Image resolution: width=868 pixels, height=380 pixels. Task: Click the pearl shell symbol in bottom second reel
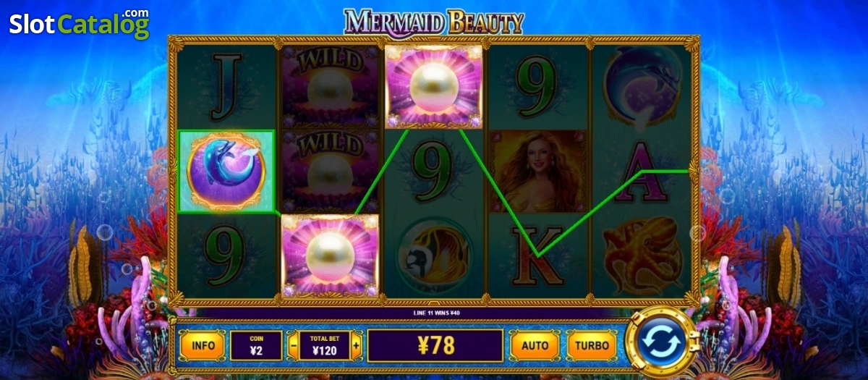coord(330,256)
